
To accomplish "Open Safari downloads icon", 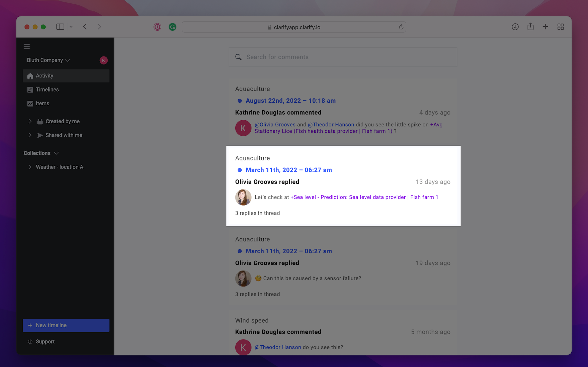I will (x=515, y=27).
